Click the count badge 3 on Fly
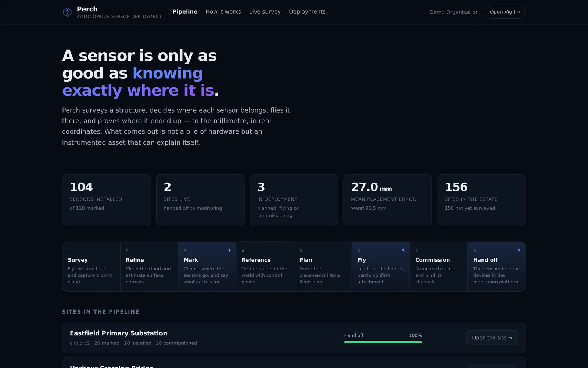This screenshot has height=368, width=588. 403,251
